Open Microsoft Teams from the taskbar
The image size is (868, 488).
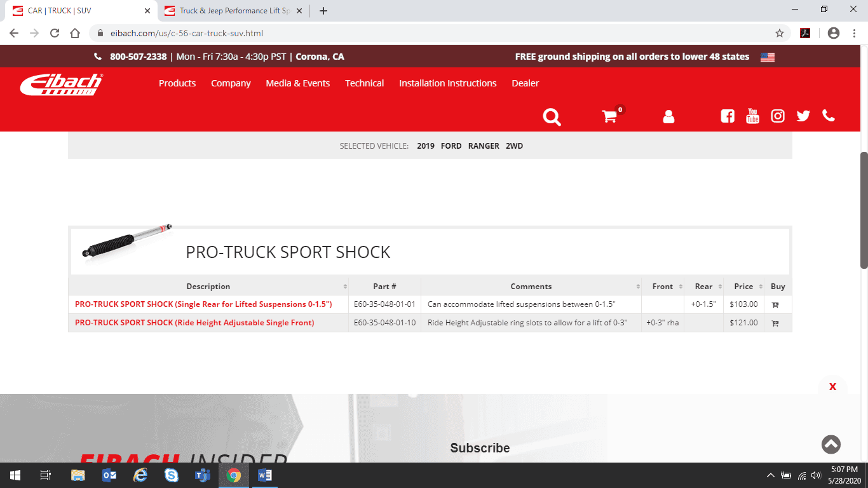click(203, 475)
